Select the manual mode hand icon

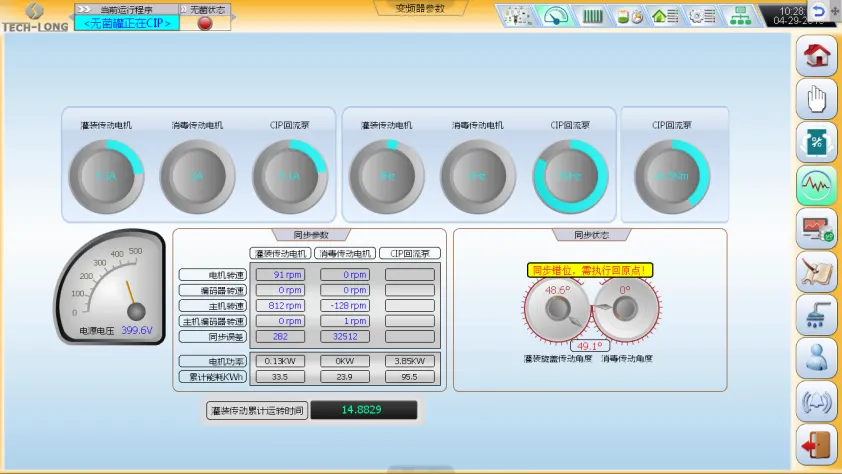coord(816,99)
